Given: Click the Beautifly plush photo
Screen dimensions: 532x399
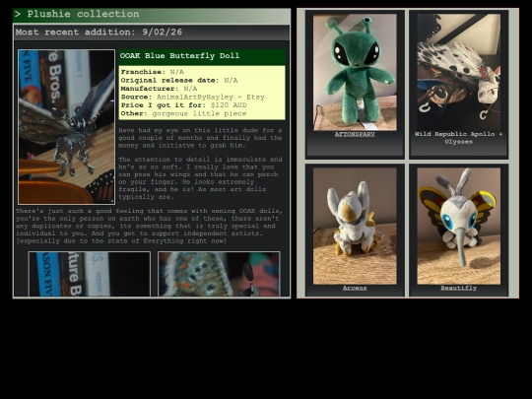Looking at the screenshot, I should pos(458,226).
